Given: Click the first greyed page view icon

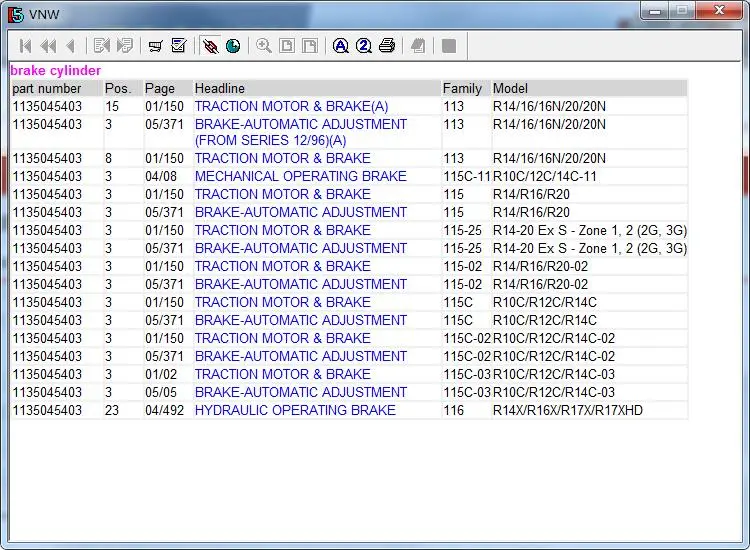Looking at the screenshot, I should (287, 46).
